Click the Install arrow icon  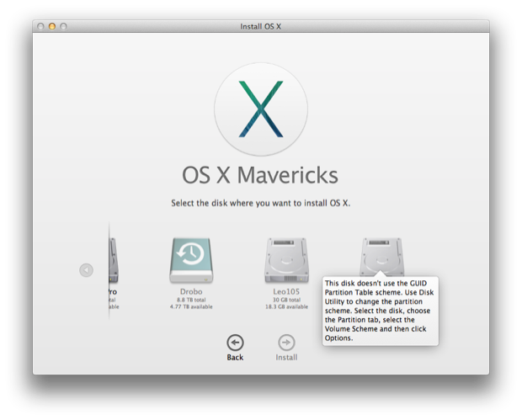(286, 343)
